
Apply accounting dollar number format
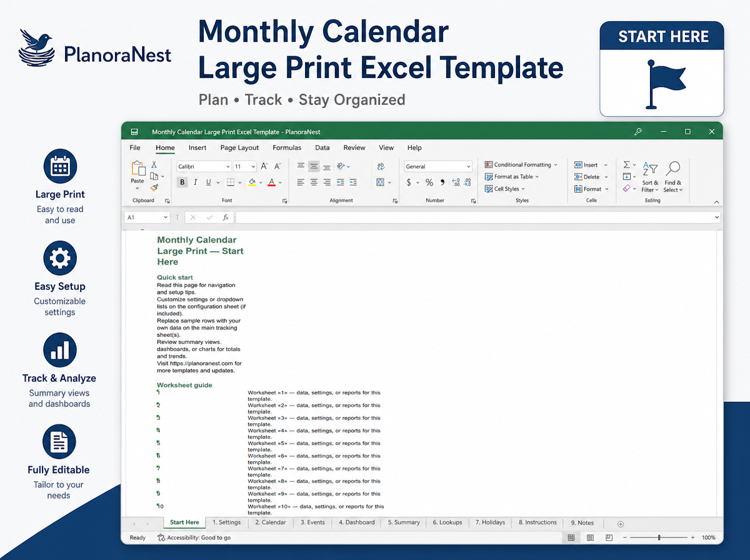click(409, 182)
